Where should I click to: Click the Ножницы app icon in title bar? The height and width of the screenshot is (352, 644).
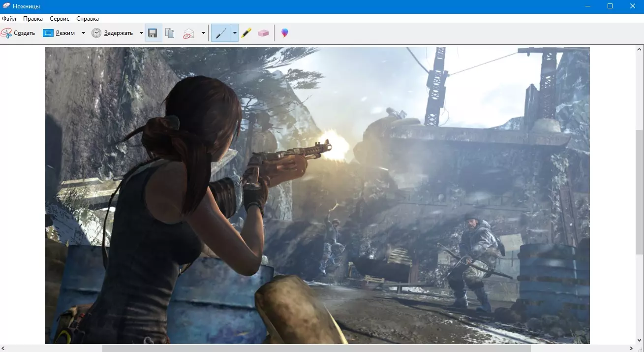coord(6,6)
